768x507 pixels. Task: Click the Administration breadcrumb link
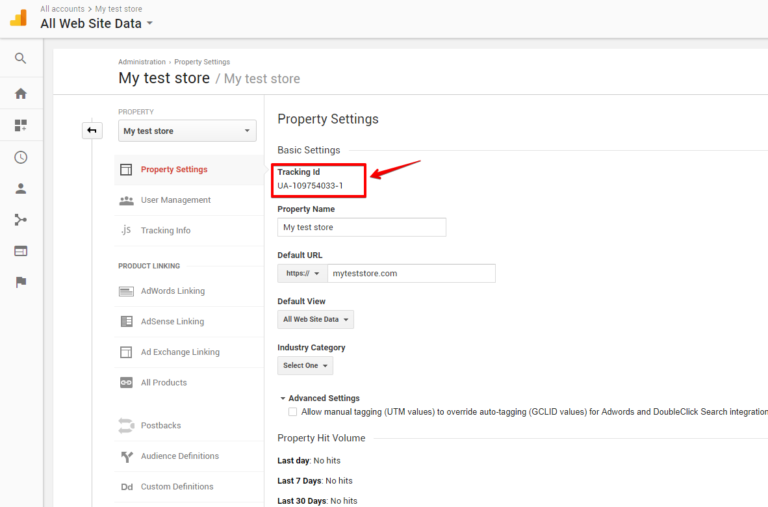pyautogui.click(x=142, y=62)
